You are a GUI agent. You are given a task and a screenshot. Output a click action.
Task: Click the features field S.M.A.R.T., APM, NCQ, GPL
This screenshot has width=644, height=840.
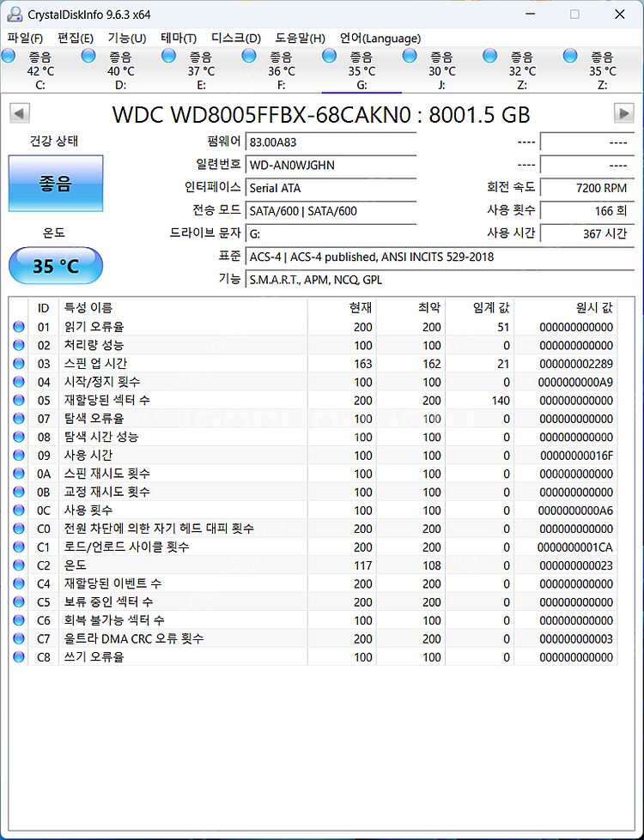(440, 280)
